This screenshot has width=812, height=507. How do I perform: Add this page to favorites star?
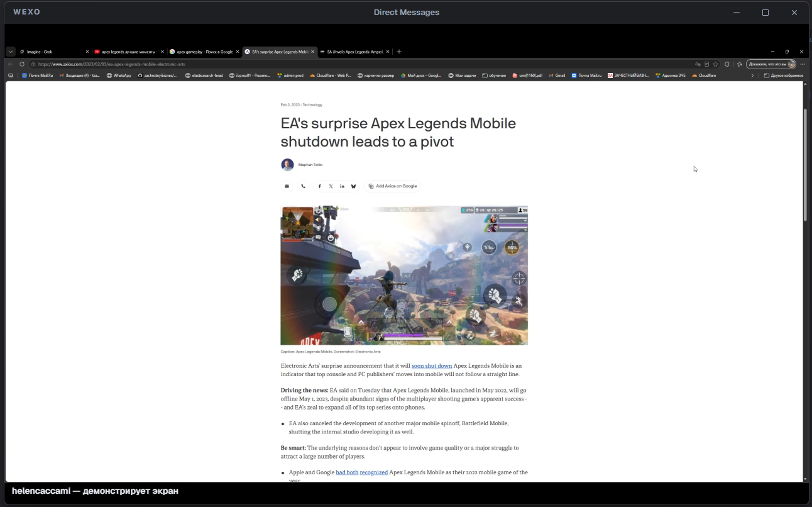tap(715, 64)
